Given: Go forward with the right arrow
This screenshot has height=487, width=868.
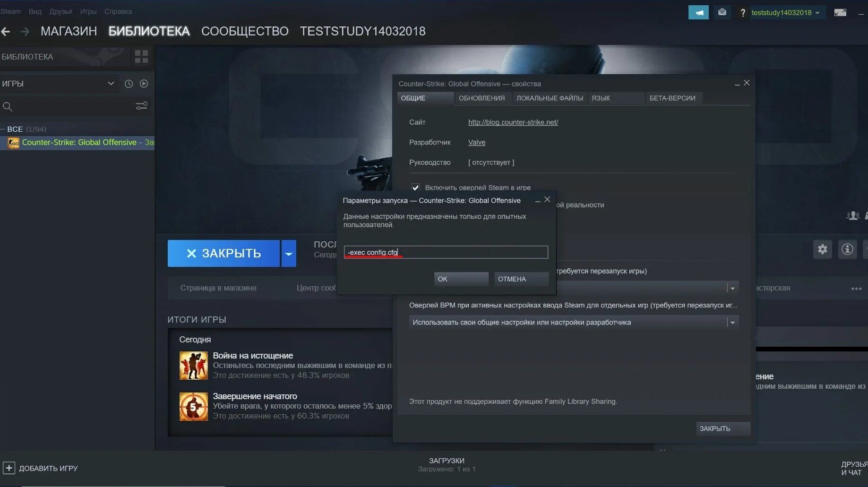Looking at the screenshot, I should coord(25,32).
